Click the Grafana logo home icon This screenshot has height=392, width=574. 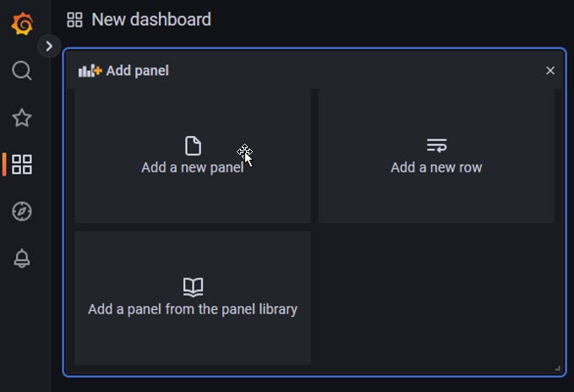pos(22,24)
